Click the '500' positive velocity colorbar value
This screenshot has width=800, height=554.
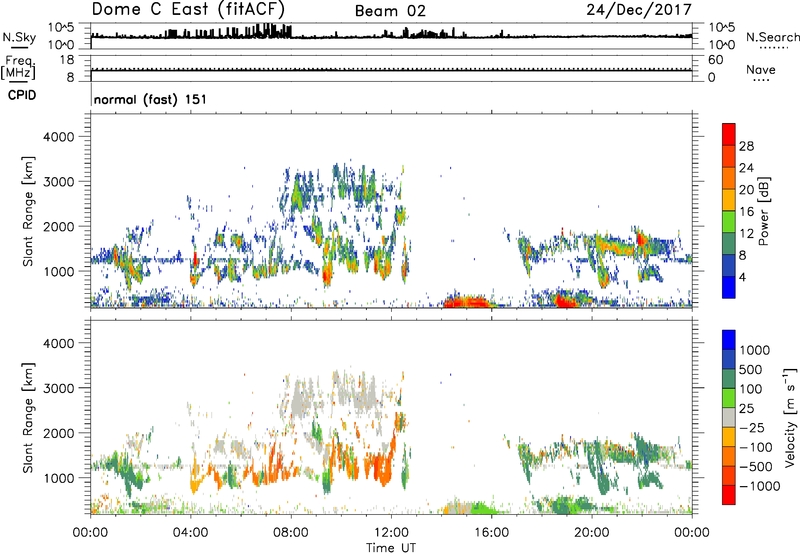click(x=751, y=370)
